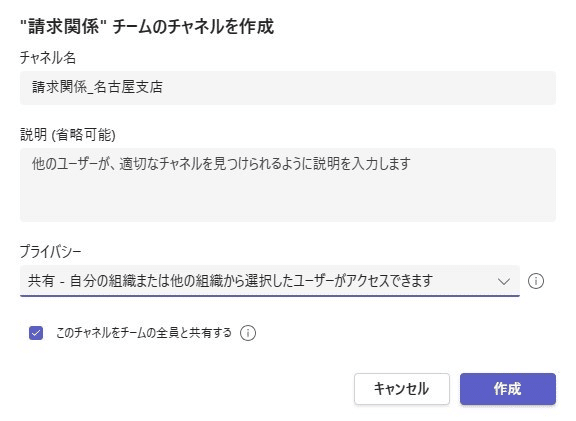This screenshot has width=576, height=421.
Task: Click the checkmark in the purple checkbox
Action: tap(36, 333)
